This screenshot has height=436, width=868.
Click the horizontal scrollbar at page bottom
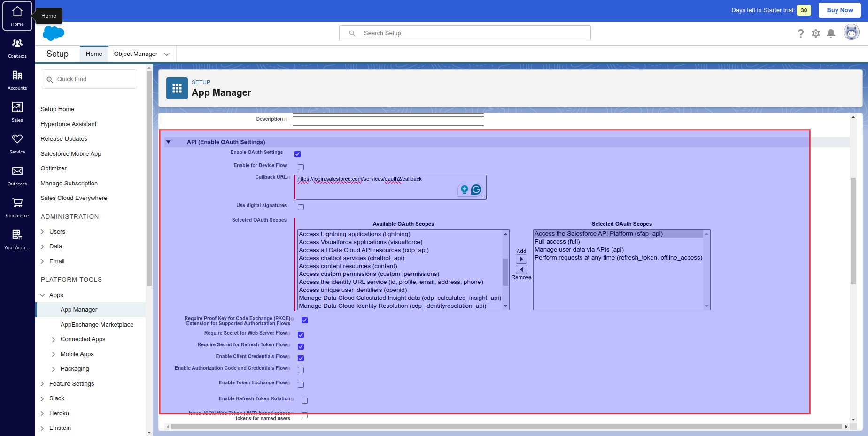coord(507,427)
